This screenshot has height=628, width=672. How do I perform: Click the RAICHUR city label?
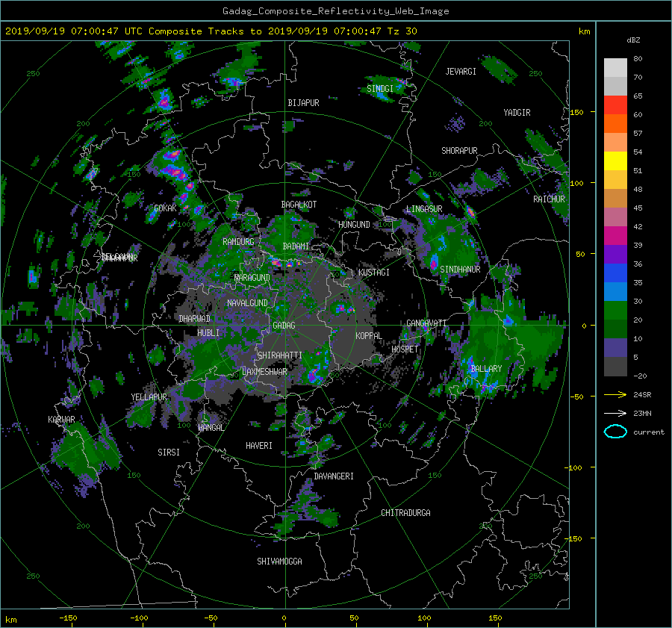[549, 199]
